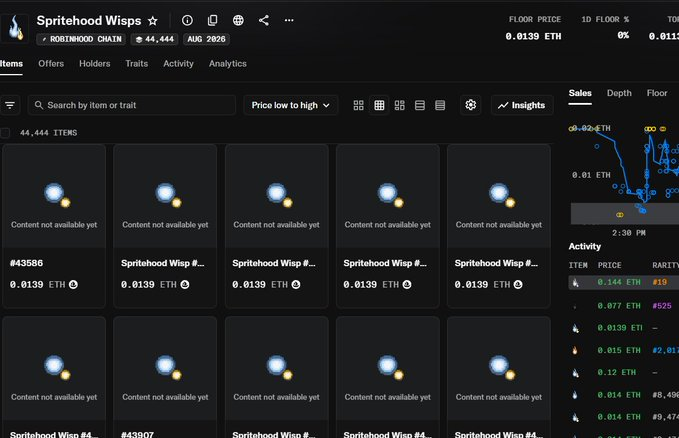Switch to mosaic grid layout
The image size is (679, 438).
click(x=399, y=105)
